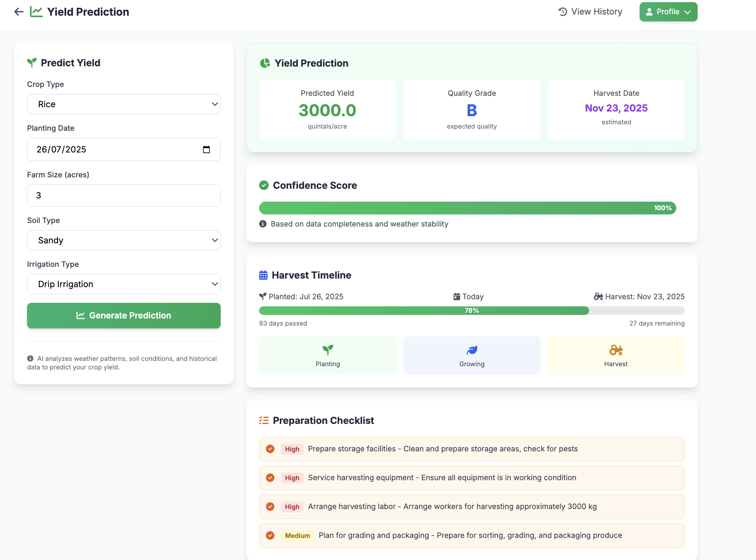Click the Arrange harvesting labor checklist item
The image size is (756, 560).
coord(452,507)
